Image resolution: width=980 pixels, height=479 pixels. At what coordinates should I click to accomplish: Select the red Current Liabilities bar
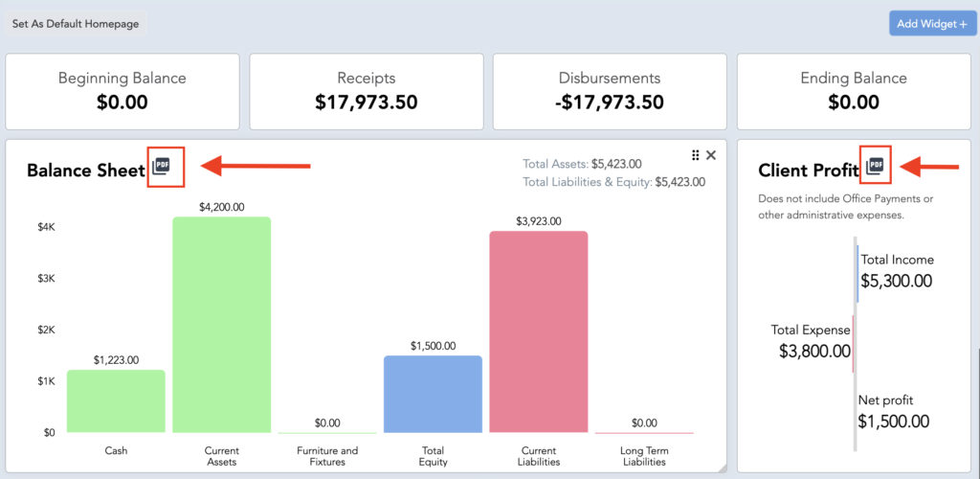click(x=538, y=332)
